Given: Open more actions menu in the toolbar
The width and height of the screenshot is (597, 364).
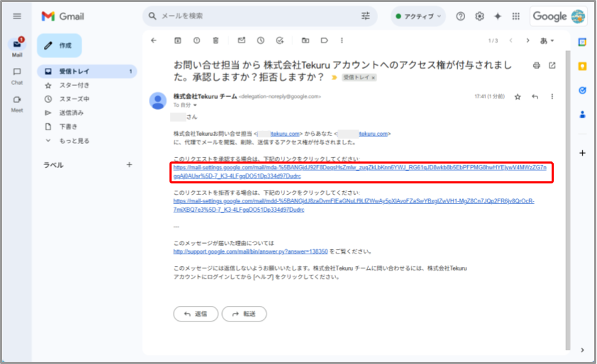Looking at the screenshot, I should [342, 40].
